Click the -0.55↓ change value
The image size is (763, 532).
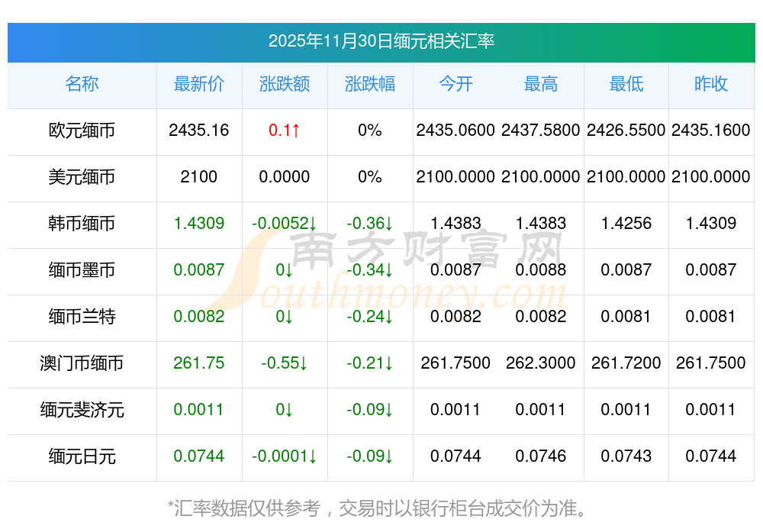284,363
